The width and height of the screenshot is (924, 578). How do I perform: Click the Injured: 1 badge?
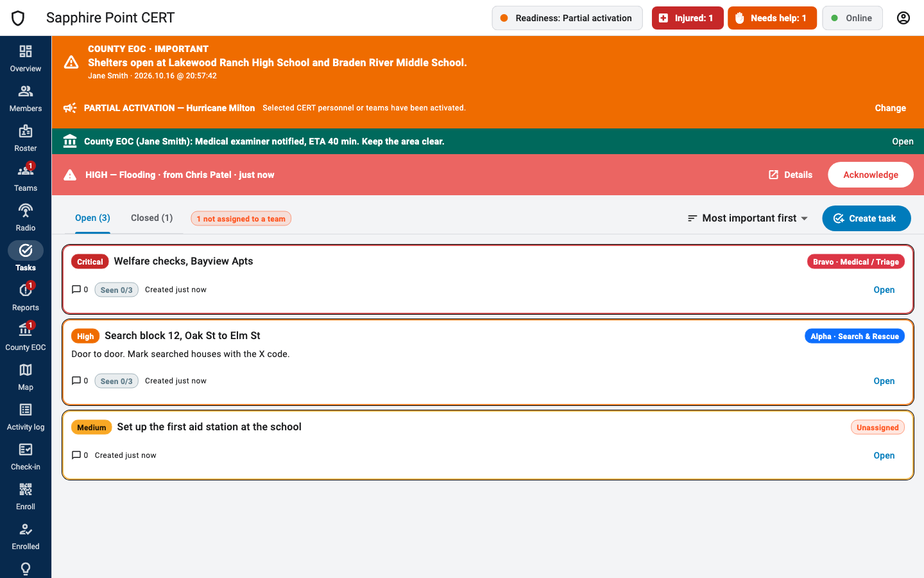[687, 18]
